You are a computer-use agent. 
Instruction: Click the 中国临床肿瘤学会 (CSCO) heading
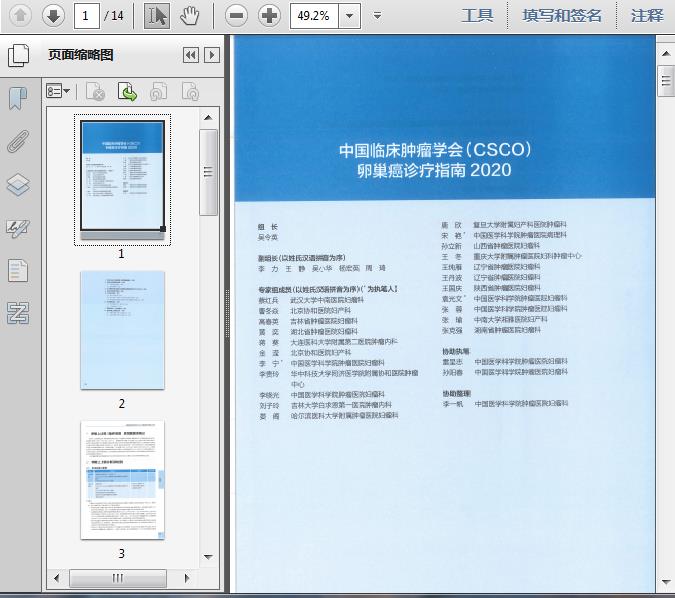pyautogui.click(x=435, y=150)
